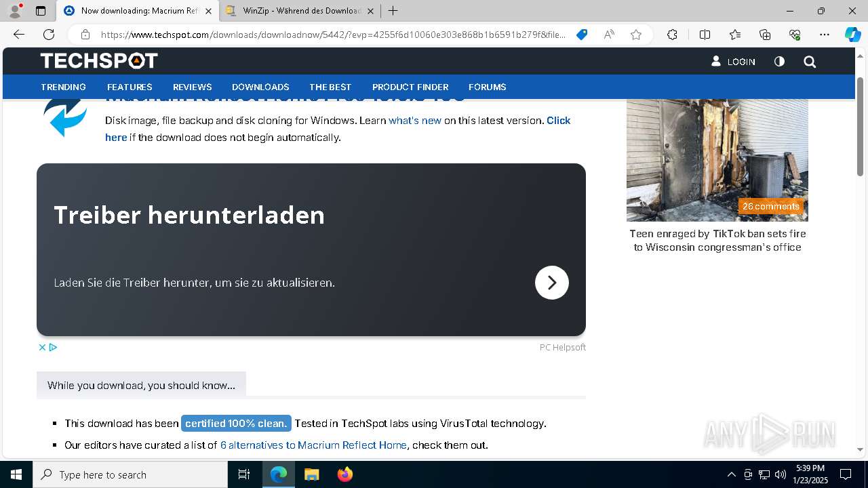This screenshot has width=868, height=488.
Task: Open network status tray icon
Action: click(x=764, y=474)
